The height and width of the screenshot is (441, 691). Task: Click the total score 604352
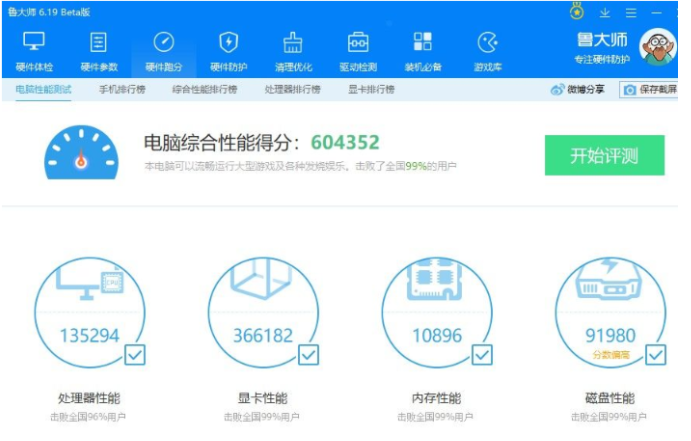click(x=345, y=142)
